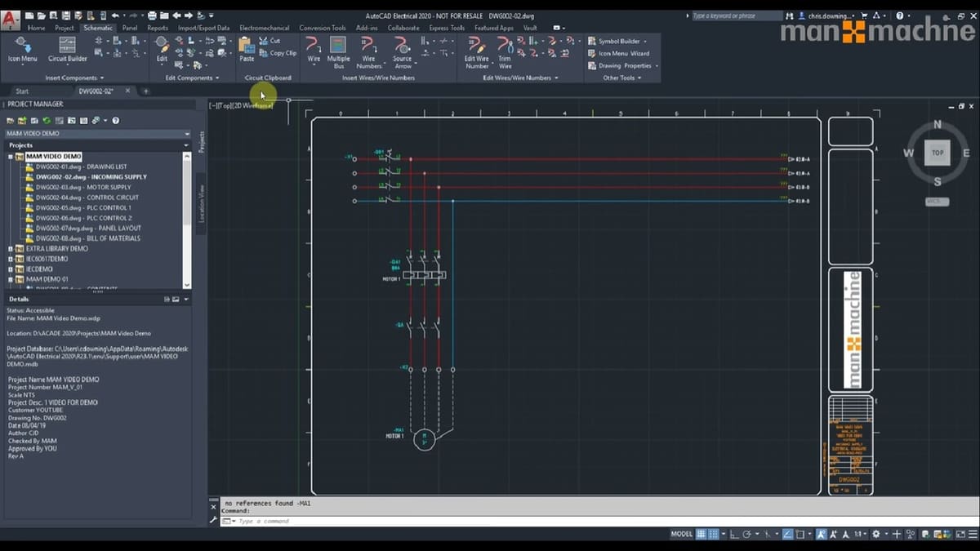Click the WCS label under ViewCube

(937, 201)
